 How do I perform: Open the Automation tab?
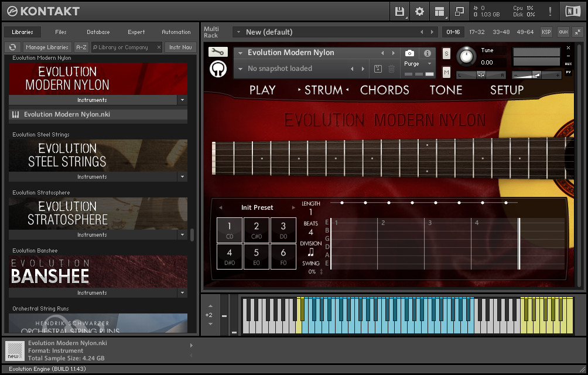pyautogui.click(x=176, y=32)
